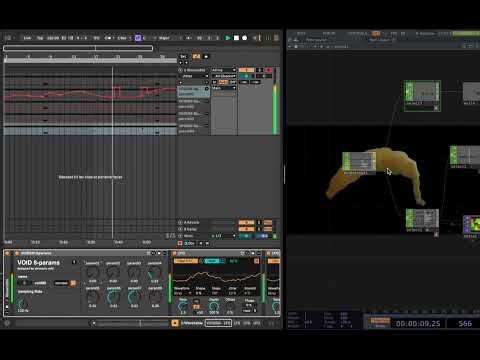Click the Set locator button
Image resolution: width=480 pixels, height=360 pixels.
point(183,56)
